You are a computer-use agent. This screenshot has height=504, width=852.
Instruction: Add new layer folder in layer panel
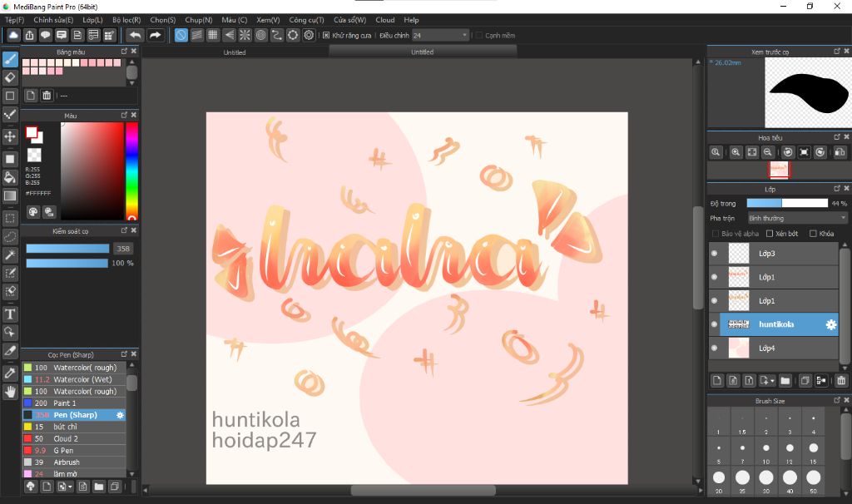pyautogui.click(x=785, y=381)
